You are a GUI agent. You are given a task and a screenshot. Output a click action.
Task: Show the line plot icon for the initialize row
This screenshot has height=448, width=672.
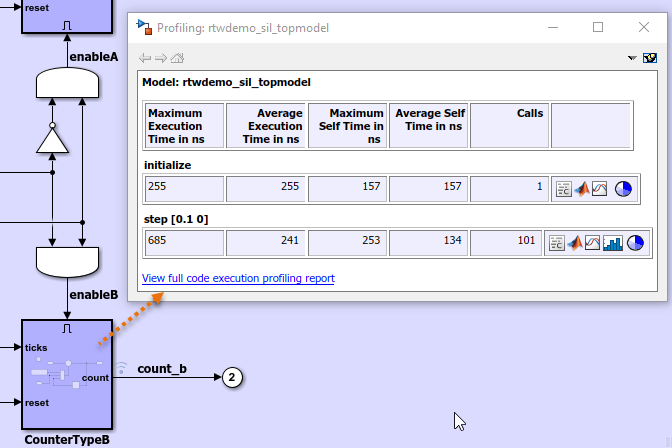(x=600, y=189)
